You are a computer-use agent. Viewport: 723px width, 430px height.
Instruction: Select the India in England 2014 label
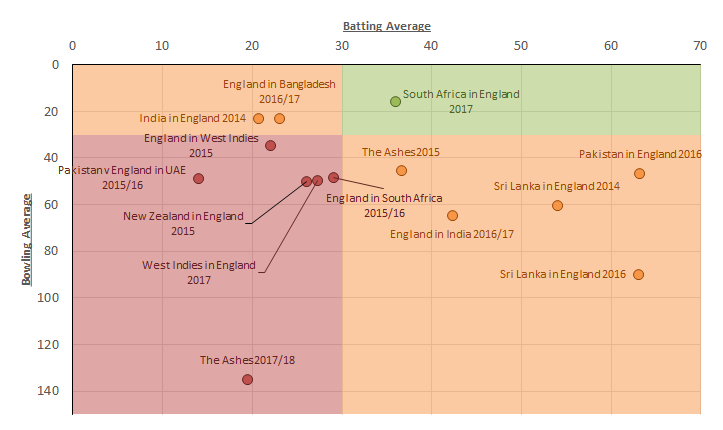191,118
